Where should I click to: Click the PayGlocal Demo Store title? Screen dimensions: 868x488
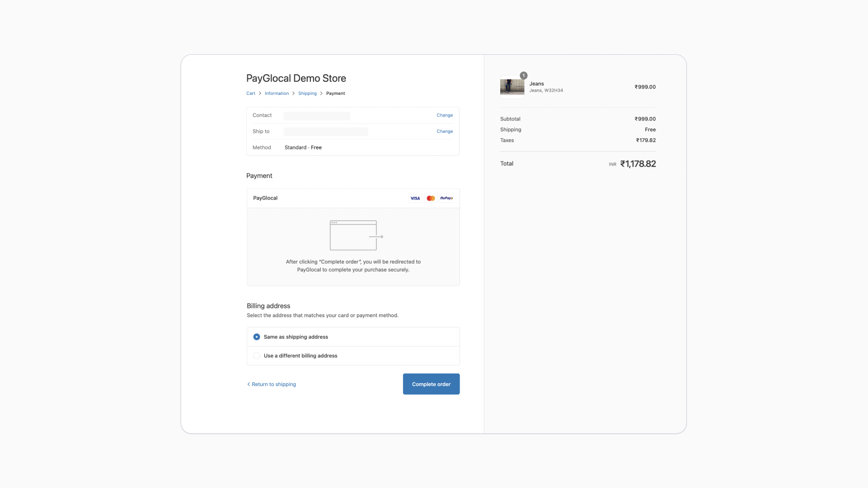point(296,78)
